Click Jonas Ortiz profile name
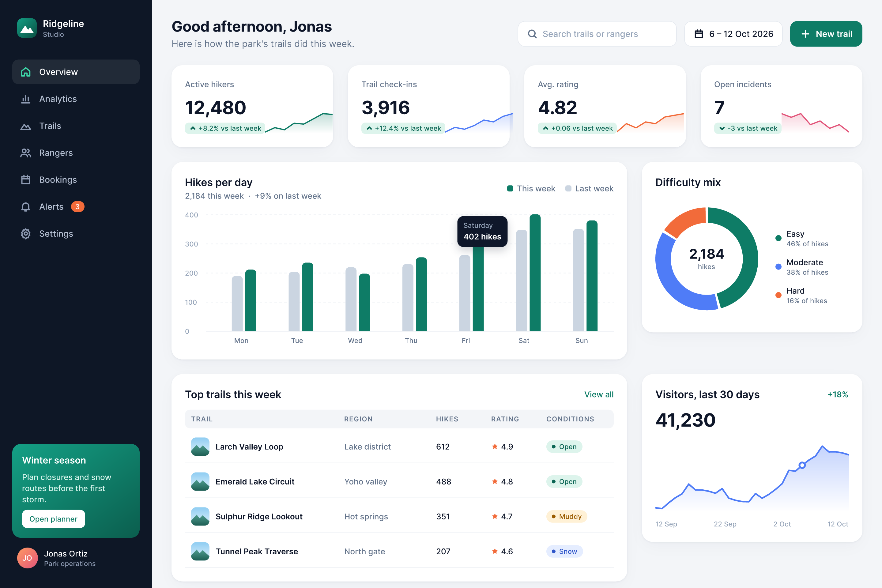Screen dimensions: 882x588 66,553
